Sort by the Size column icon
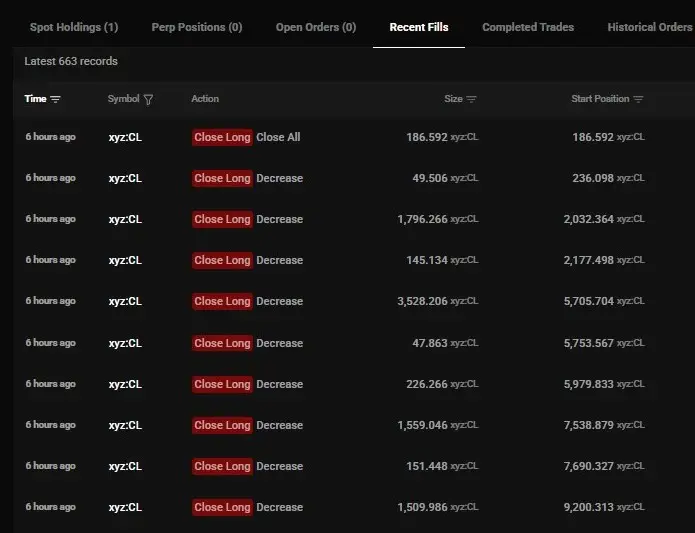Image resolution: width=695 pixels, height=533 pixels. 472,99
